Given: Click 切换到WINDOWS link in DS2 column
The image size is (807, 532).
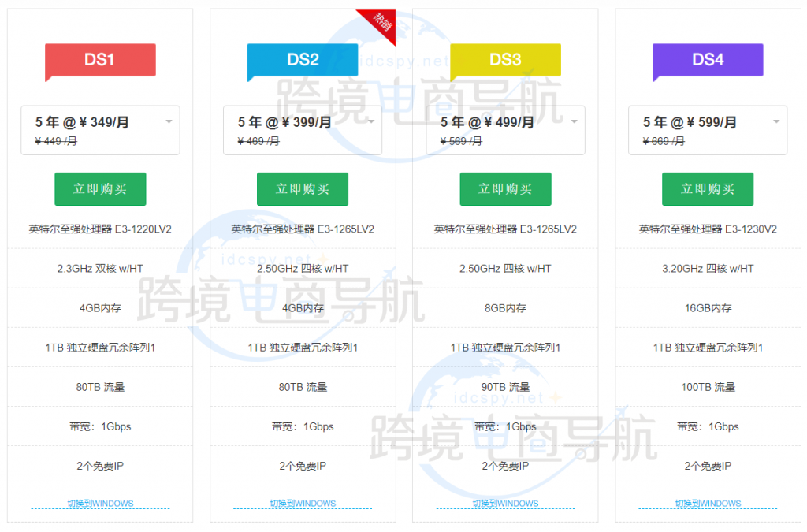Looking at the screenshot, I should (x=303, y=504).
